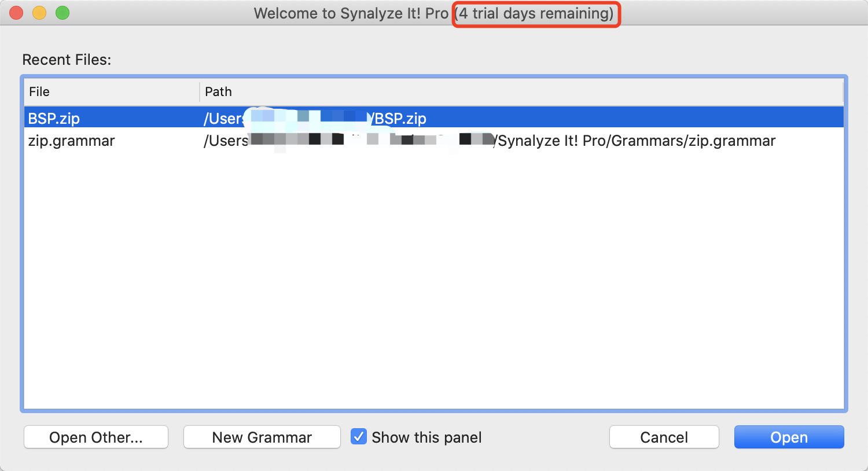Uncheck the Show this panel checkbox

click(x=359, y=437)
